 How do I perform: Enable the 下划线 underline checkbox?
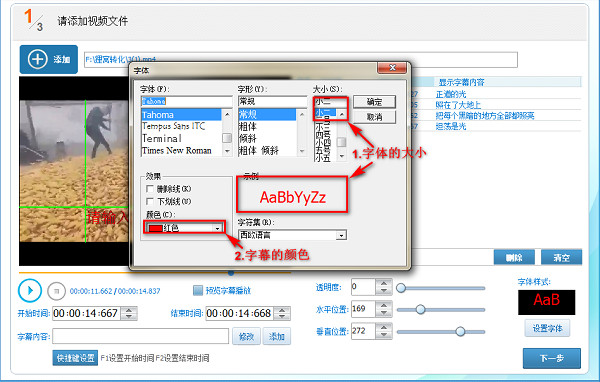click(150, 201)
